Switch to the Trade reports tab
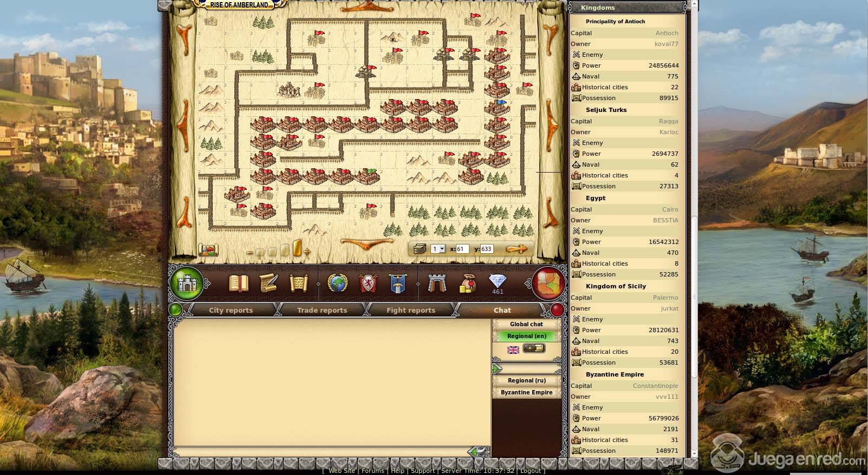The height and width of the screenshot is (475, 868). click(x=322, y=310)
